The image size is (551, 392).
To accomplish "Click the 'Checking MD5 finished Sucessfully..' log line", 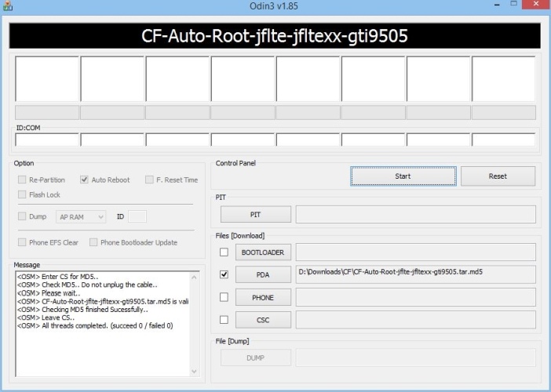I will click(x=82, y=310).
